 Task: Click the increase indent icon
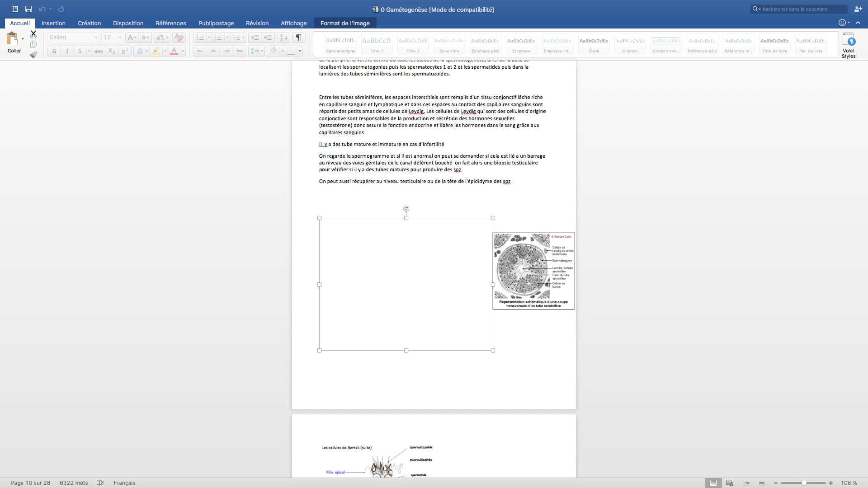pyautogui.click(x=268, y=38)
